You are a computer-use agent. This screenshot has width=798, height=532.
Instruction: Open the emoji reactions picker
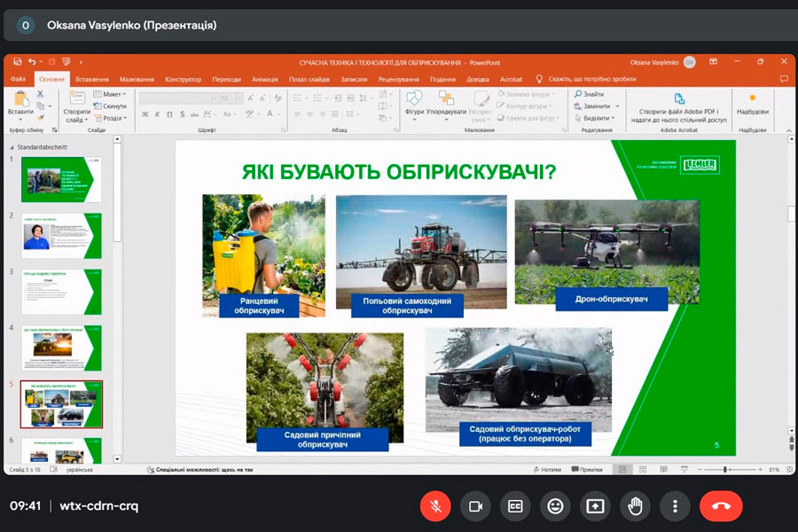555,506
